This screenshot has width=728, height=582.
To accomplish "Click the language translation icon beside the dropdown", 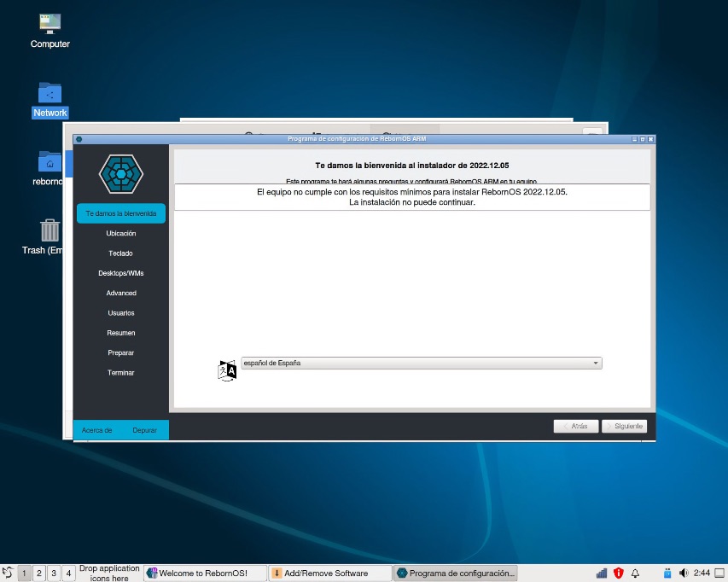I will [227, 370].
